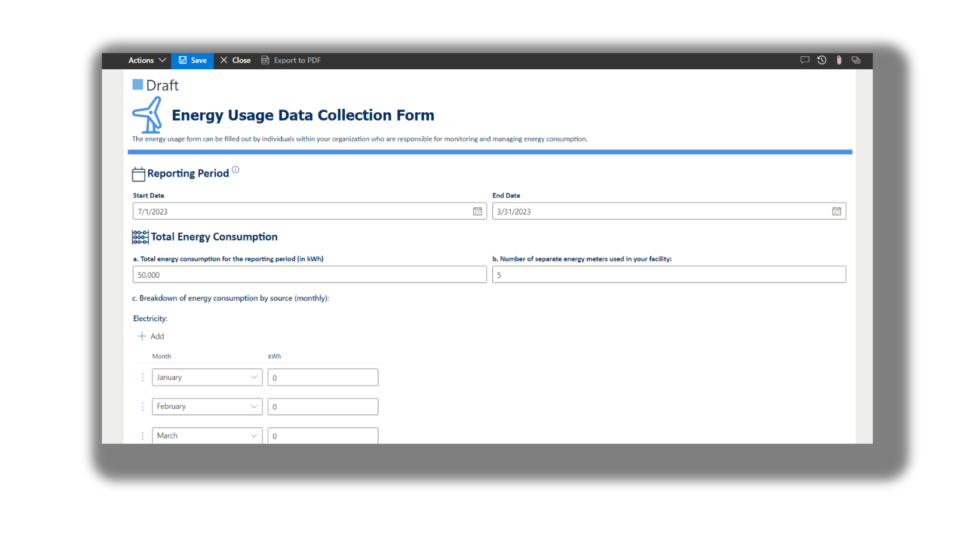Click the Reporting Period info icon

coord(235,170)
